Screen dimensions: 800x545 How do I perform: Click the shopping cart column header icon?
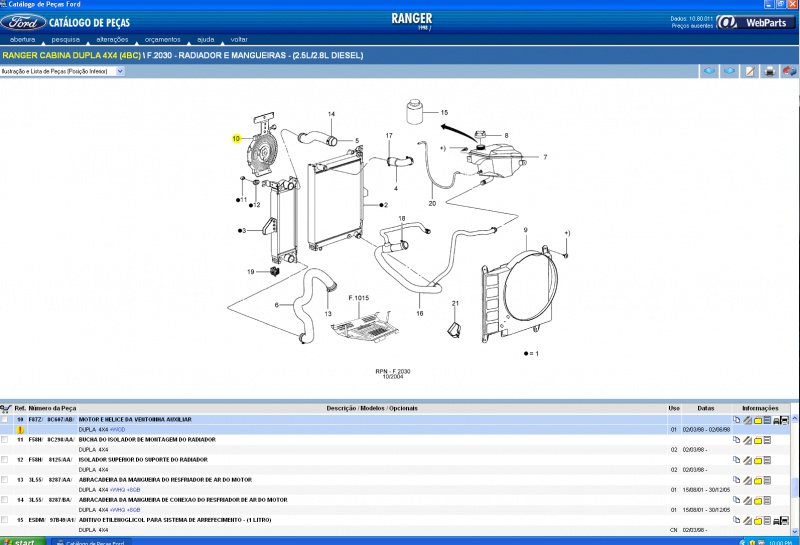[x=6, y=409]
